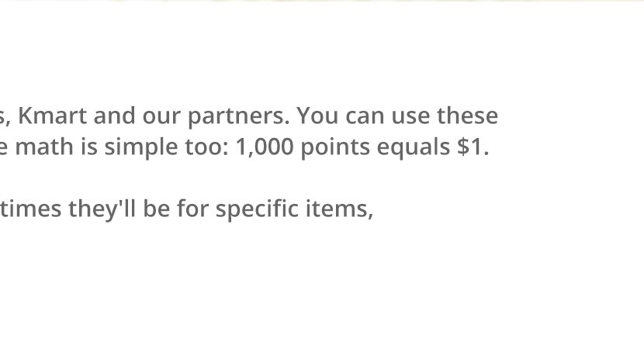Click the "$1." amount in the text
The height and width of the screenshot is (338, 644).
pyautogui.click(x=474, y=147)
